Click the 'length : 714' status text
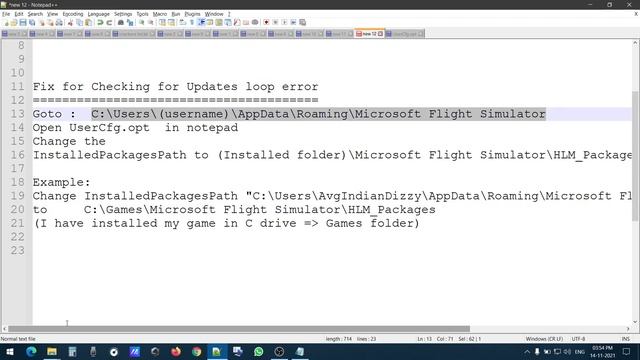This screenshot has height=360, width=640. coord(339,339)
